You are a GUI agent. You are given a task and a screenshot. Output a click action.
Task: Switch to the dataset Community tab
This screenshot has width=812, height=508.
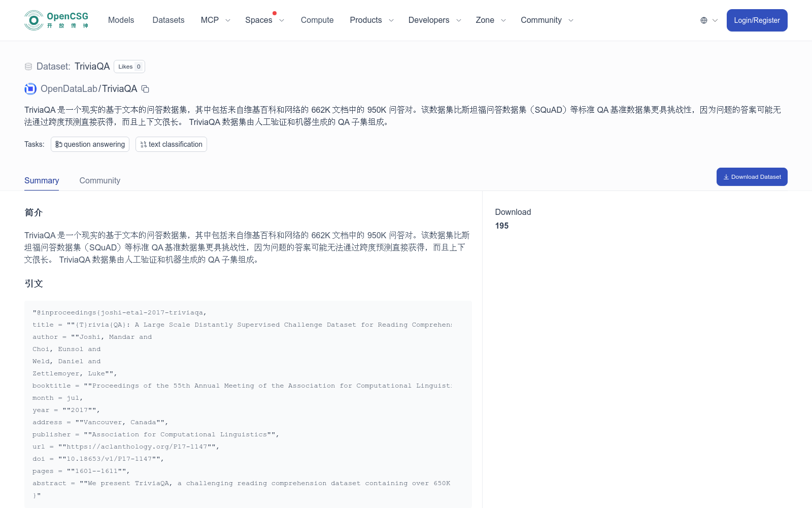100,180
